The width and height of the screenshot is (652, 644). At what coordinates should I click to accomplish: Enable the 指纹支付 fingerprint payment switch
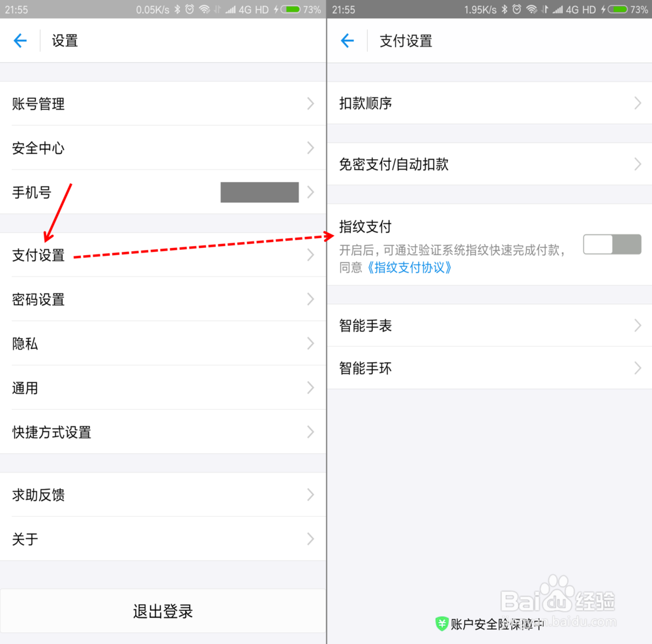[x=612, y=244]
